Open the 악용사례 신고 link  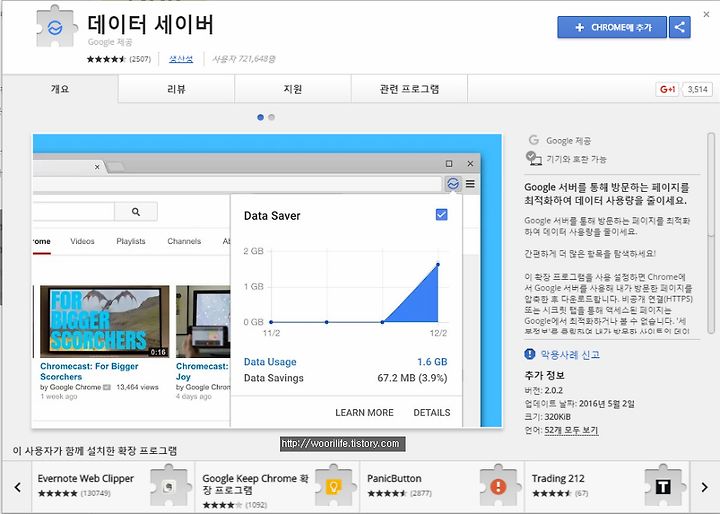click(x=570, y=355)
